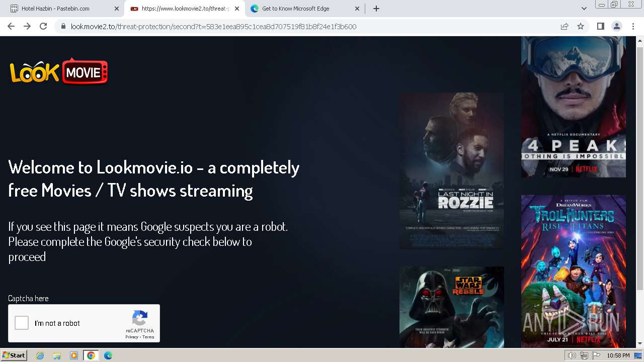Open the reCAPTCHA Terms link
The image size is (644, 362).
point(148,337)
